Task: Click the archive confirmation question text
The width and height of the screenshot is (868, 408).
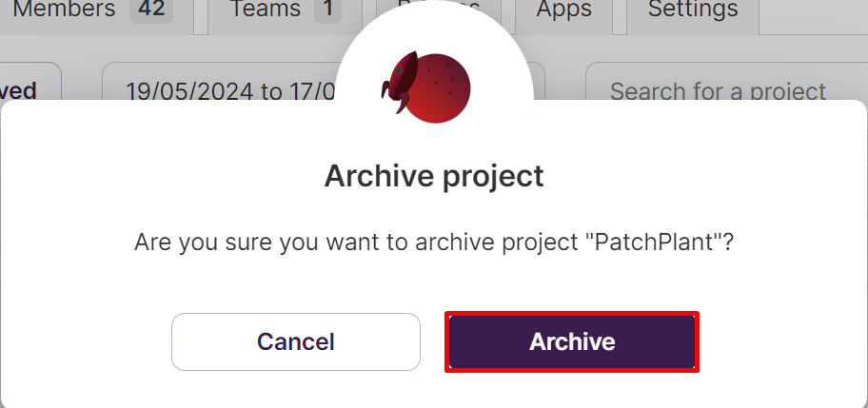Action: 434,243
